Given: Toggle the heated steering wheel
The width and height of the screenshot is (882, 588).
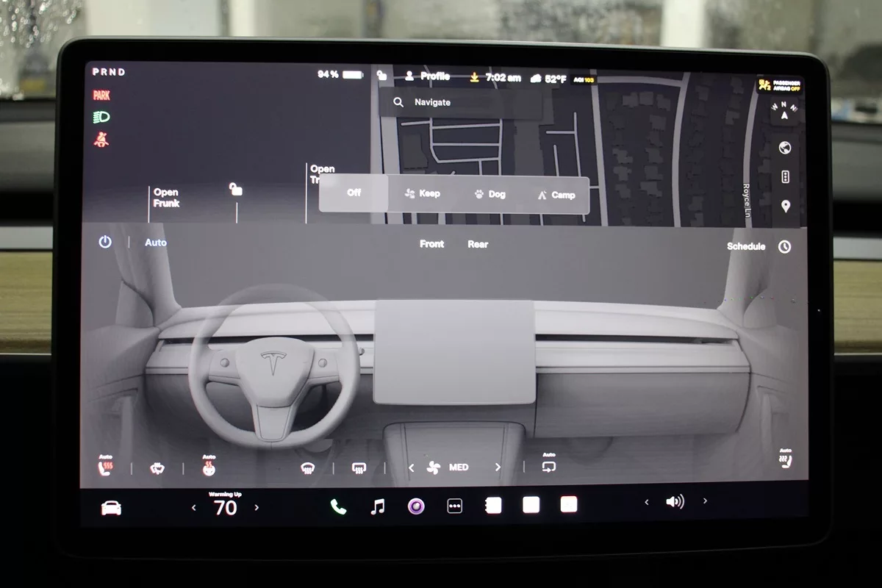Looking at the screenshot, I should point(209,466).
